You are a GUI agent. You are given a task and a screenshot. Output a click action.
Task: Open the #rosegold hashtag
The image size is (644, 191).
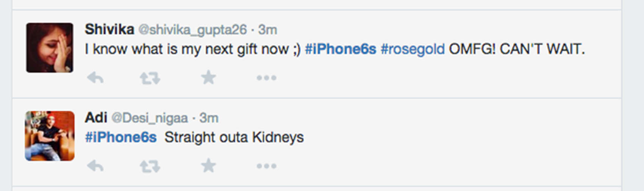413,49
